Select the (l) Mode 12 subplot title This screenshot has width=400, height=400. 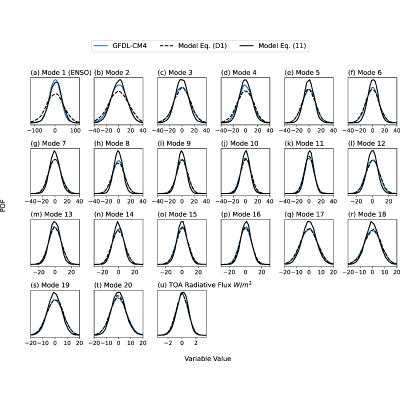click(x=366, y=144)
